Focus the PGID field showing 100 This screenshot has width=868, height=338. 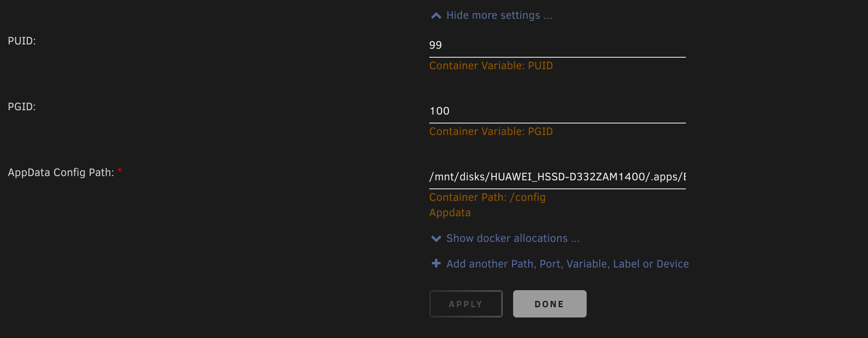tap(557, 111)
